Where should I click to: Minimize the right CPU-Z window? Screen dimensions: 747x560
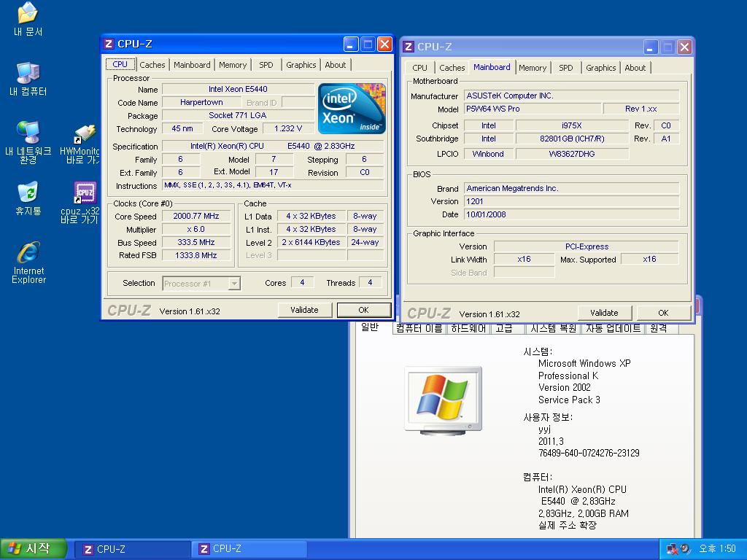(x=651, y=47)
